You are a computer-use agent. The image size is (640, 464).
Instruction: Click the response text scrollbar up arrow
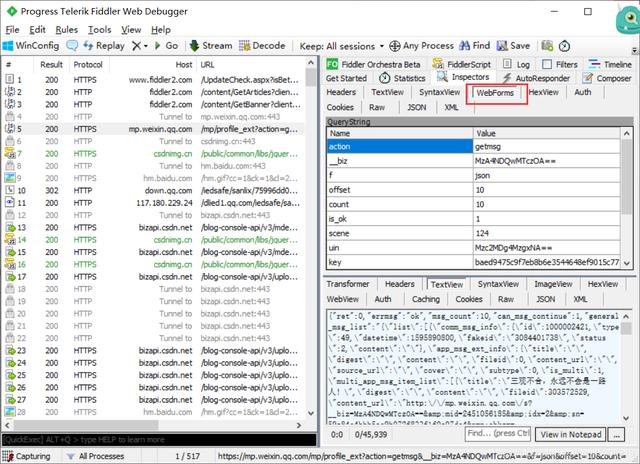pos(626,316)
